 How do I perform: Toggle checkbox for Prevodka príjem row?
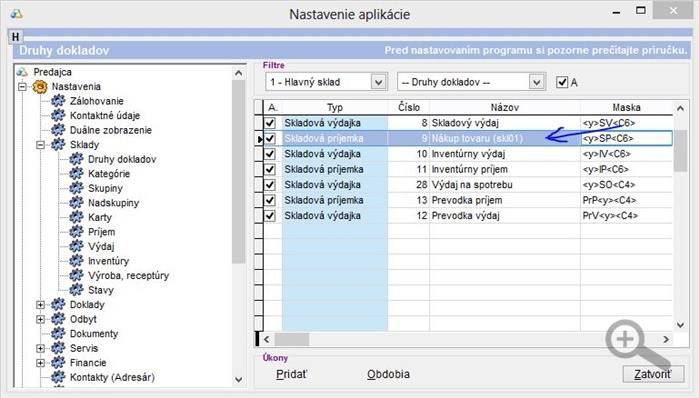coord(270,200)
